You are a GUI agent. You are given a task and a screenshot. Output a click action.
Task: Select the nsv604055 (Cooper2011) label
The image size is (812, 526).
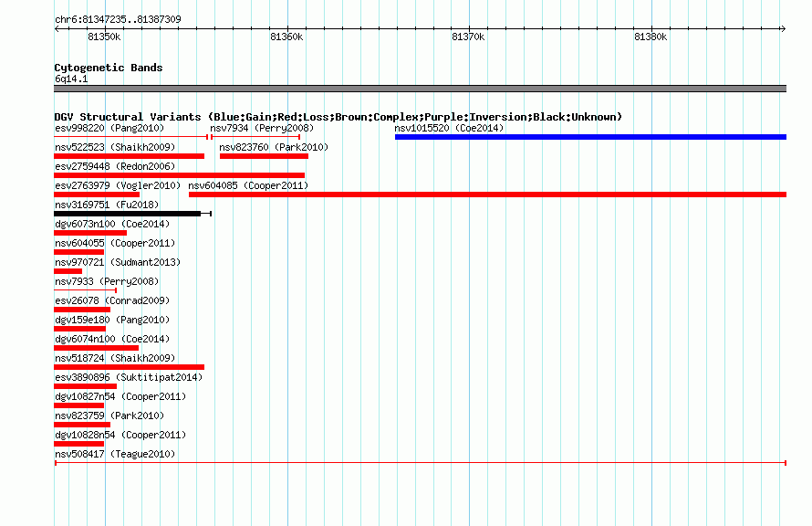point(115,243)
